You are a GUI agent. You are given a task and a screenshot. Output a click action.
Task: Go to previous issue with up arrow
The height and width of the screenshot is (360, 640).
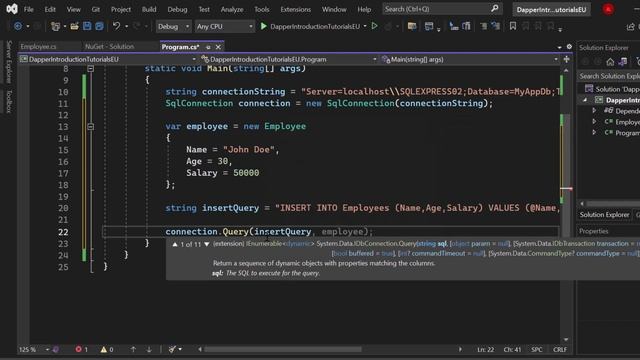click(x=133, y=349)
